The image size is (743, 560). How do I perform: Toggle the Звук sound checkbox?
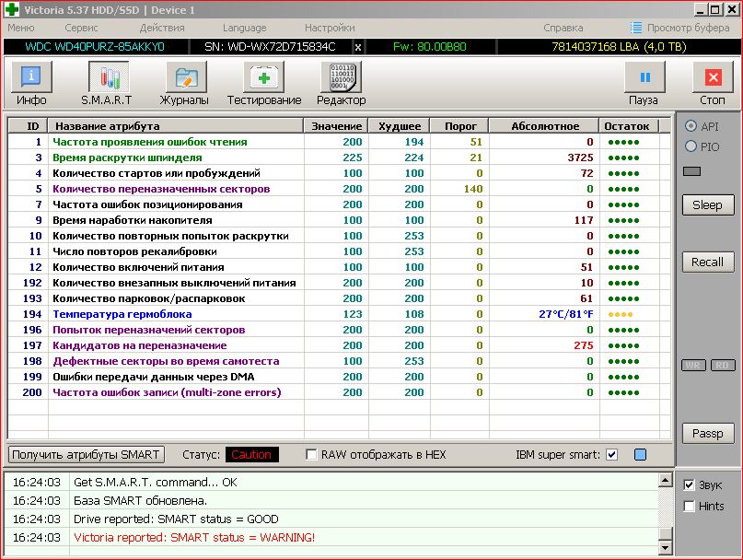click(x=689, y=485)
